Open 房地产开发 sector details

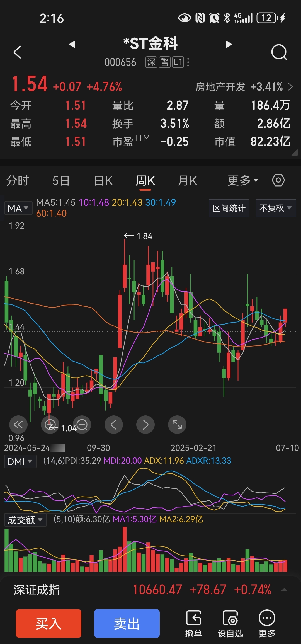pyautogui.click(x=244, y=87)
